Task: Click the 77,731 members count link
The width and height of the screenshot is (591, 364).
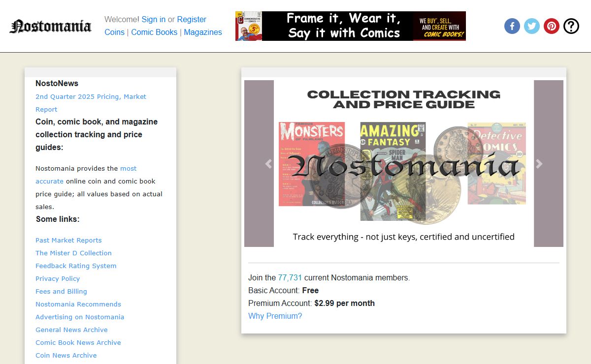Action: coord(290,277)
